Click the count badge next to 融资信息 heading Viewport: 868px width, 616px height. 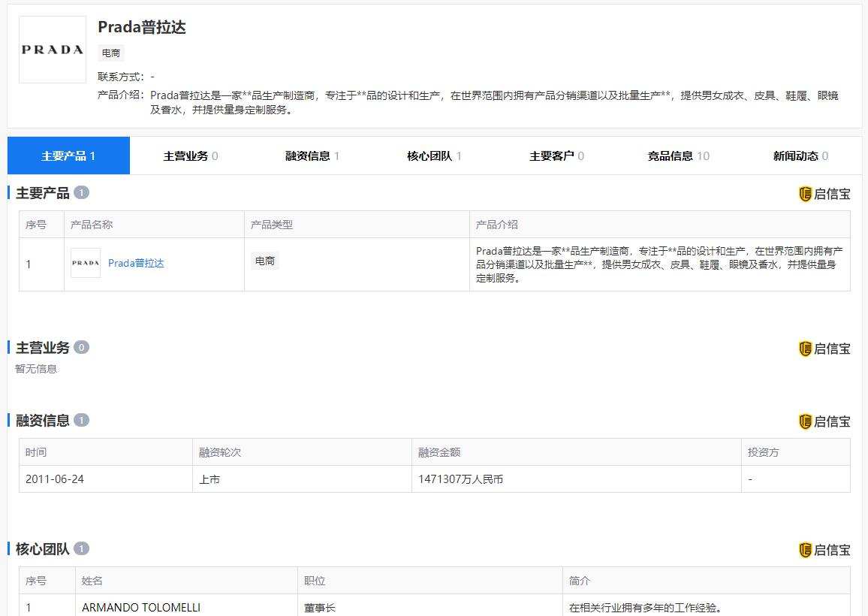(81, 420)
